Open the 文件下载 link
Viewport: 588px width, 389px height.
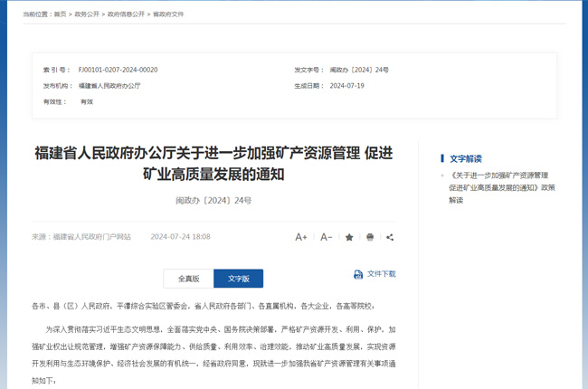tap(381, 274)
